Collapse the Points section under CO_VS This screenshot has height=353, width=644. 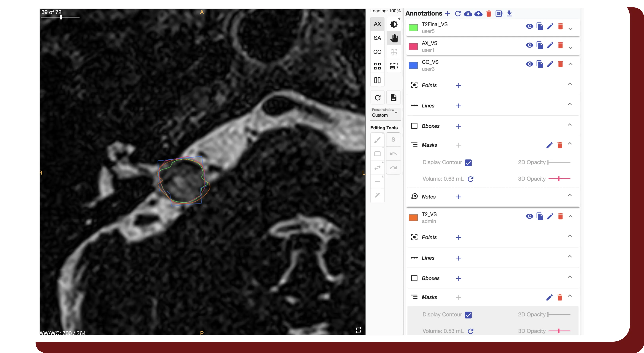570,84
